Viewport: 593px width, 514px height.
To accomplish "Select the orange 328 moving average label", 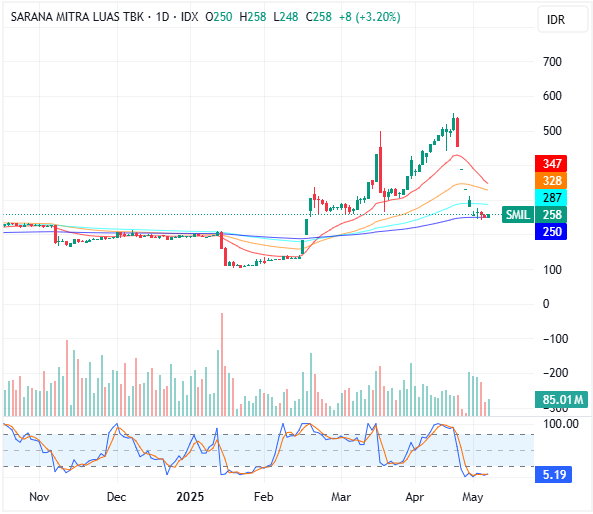I will tap(551, 180).
